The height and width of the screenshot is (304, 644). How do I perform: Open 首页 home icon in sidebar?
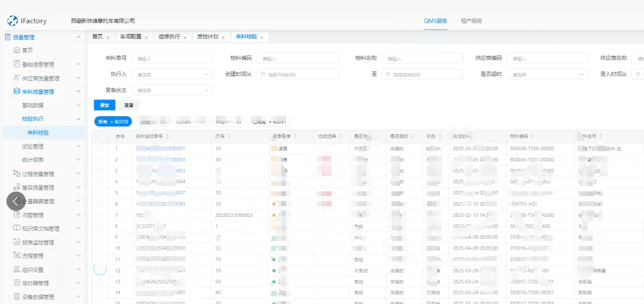17,51
